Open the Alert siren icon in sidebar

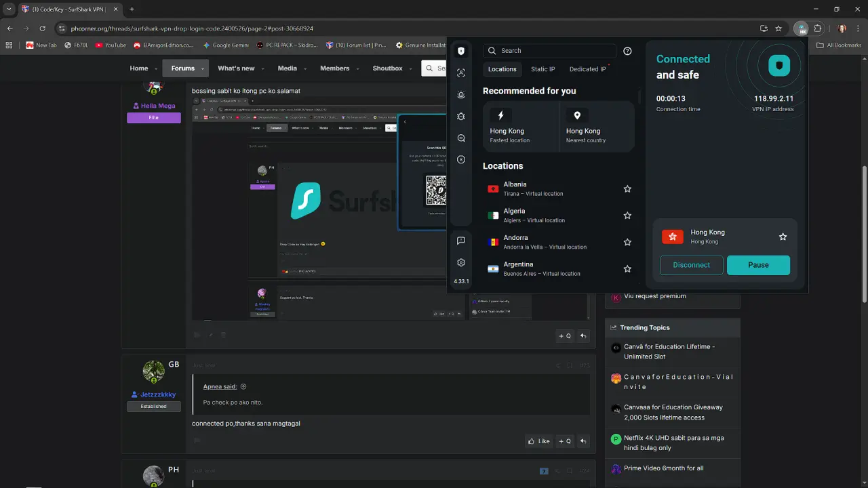point(461,95)
